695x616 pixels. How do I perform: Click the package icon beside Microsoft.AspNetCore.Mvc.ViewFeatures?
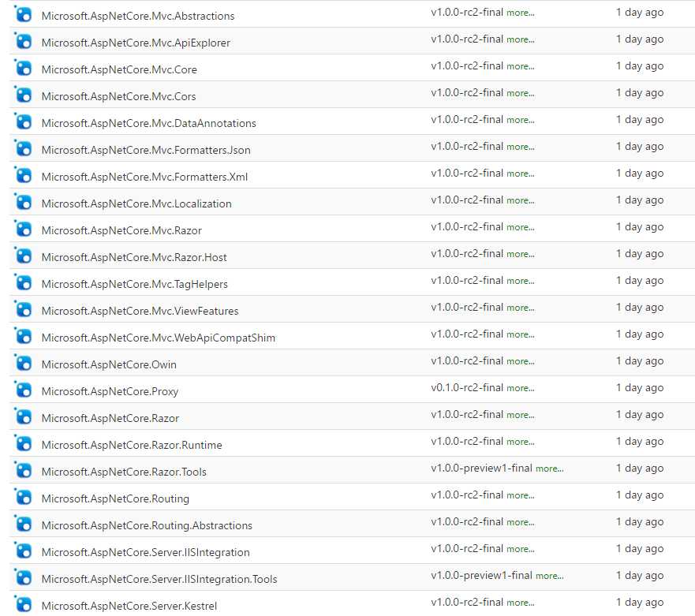(x=24, y=310)
